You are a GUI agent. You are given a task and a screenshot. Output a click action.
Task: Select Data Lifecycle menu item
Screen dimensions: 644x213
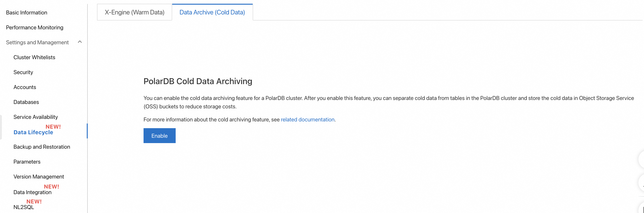click(x=33, y=132)
